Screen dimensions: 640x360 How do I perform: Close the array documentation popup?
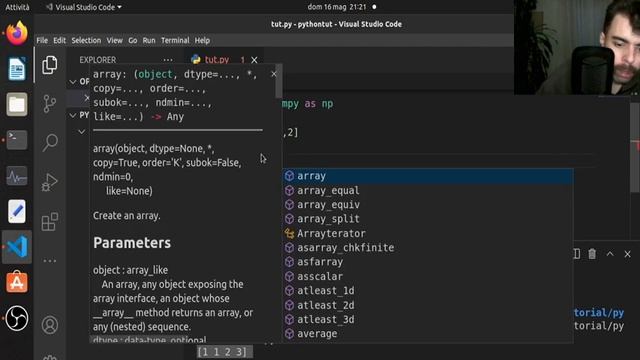[x=273, y=74]
